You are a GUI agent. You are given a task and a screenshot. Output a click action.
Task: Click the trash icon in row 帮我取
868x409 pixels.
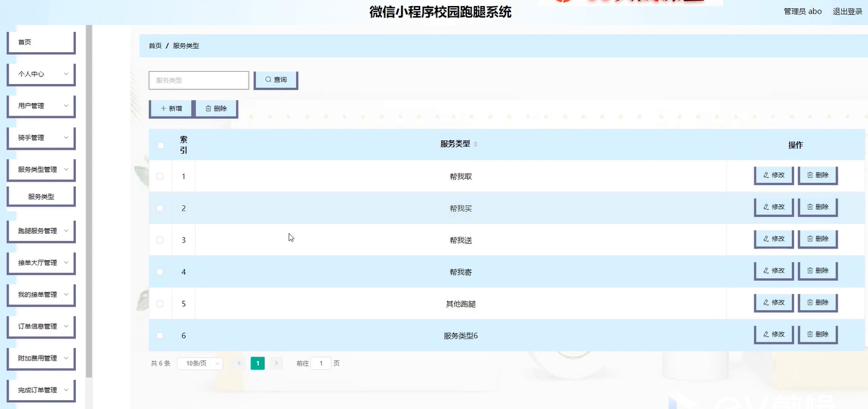[810, 175]
